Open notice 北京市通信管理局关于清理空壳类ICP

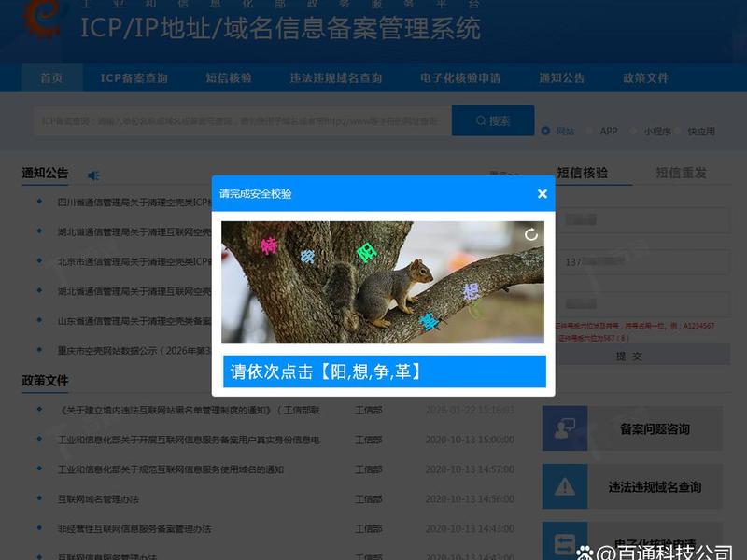tap(134, 261)
